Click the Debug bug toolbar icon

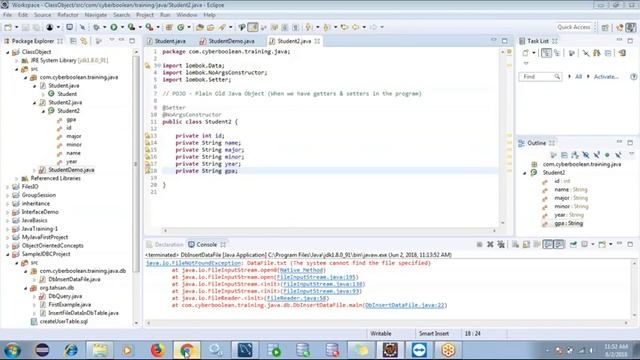coord(96,27)
